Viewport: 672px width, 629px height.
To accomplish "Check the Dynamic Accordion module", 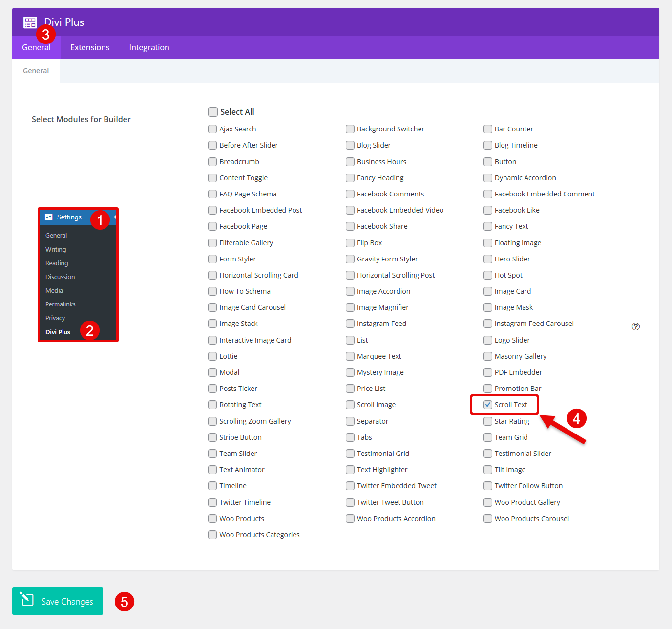I will (x=488, y=178).
